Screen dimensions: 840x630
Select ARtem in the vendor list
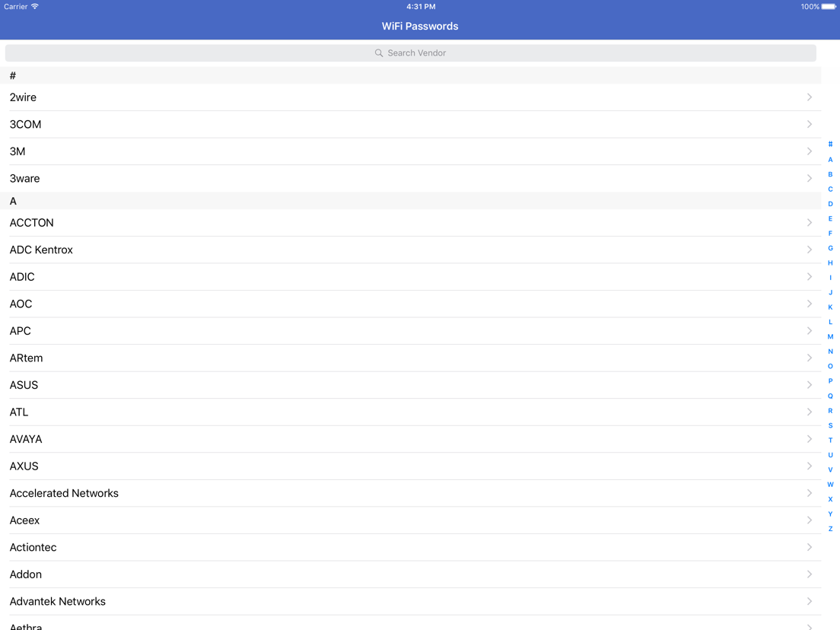pos(410,358)
